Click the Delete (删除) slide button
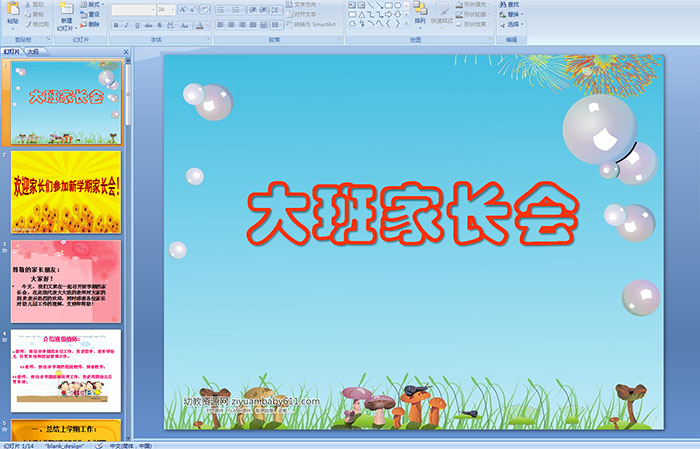This screenshot has width=700, height=449. 90,24
